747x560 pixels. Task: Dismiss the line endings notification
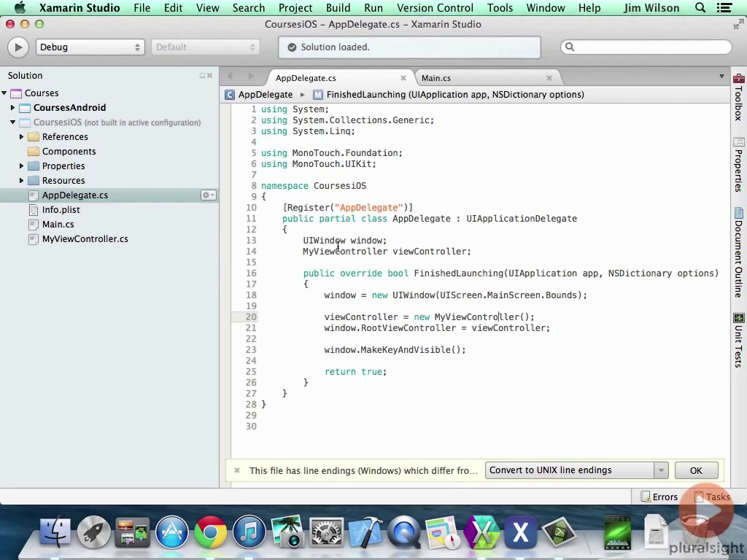click(237, 470)
